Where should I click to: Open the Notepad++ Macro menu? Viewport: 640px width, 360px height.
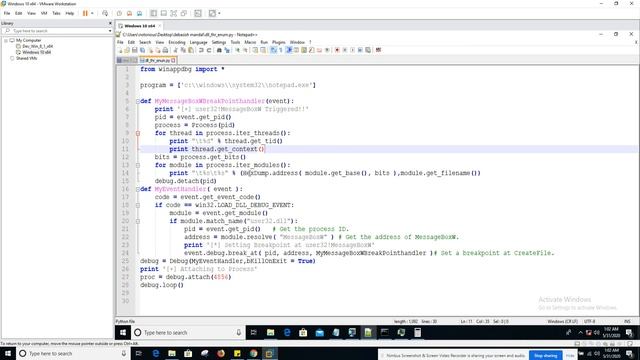[x=250, y=42]
